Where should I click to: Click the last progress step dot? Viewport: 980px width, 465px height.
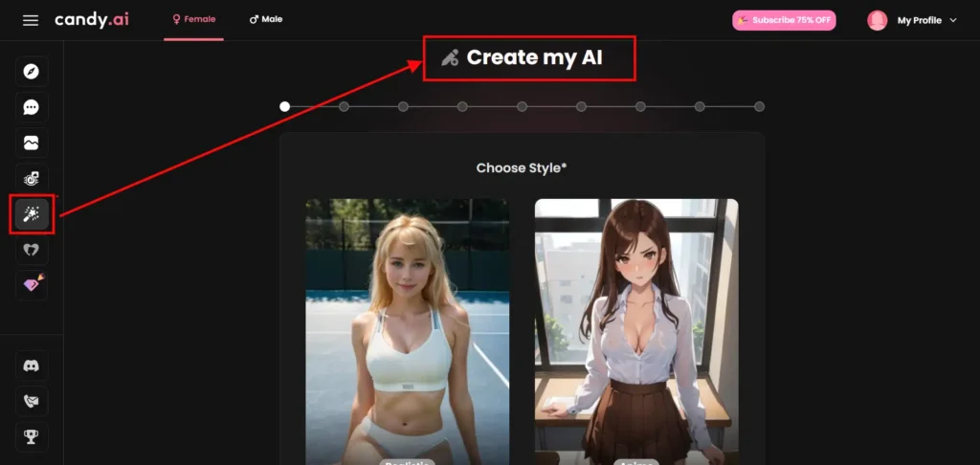(759, 106)
